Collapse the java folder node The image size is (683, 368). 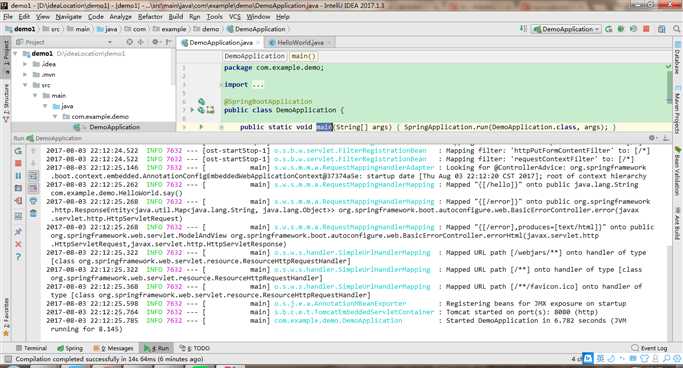click(x=45, y=106)
